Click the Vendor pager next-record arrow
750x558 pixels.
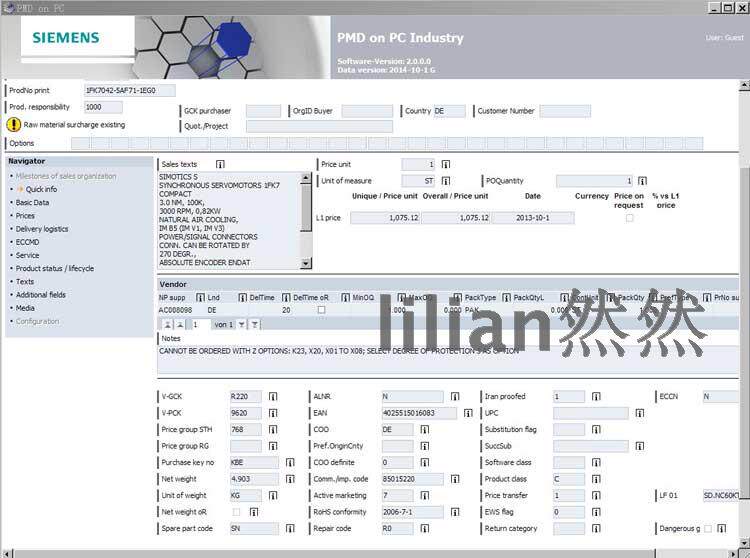point(242,325)
